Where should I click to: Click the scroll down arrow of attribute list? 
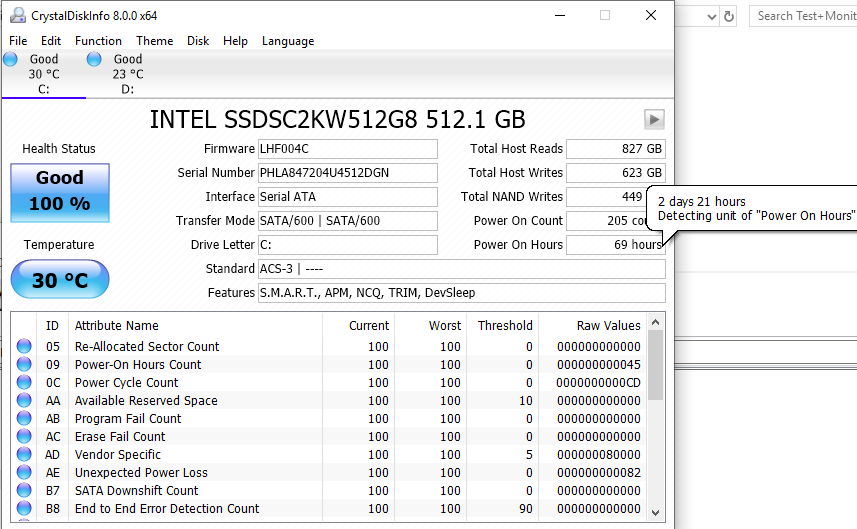click(656, 513)
